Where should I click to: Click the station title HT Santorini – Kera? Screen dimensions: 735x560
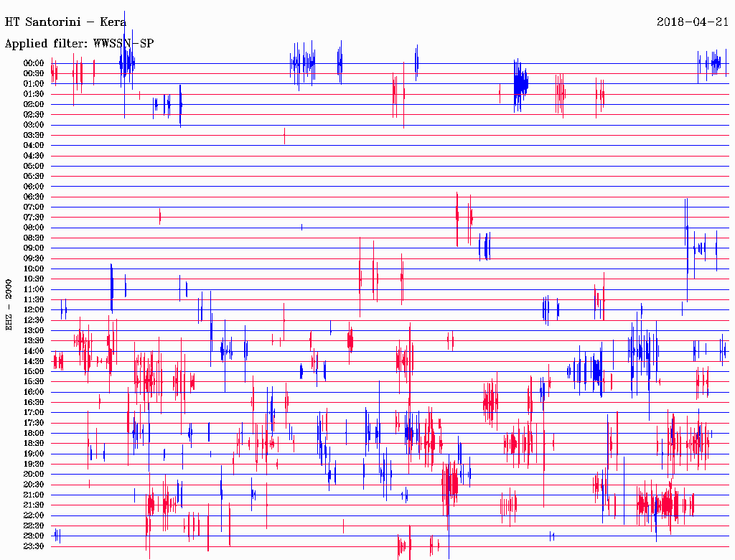(65, 22)
